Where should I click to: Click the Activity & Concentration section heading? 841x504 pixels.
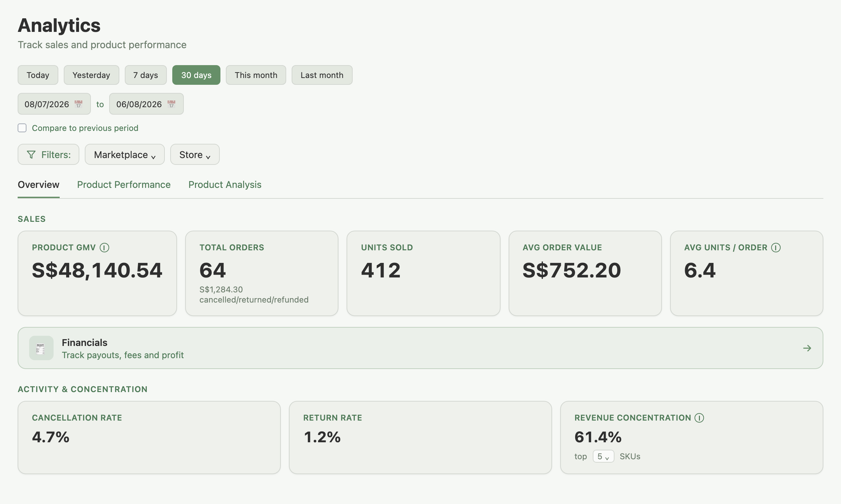[x=82, y=389]
